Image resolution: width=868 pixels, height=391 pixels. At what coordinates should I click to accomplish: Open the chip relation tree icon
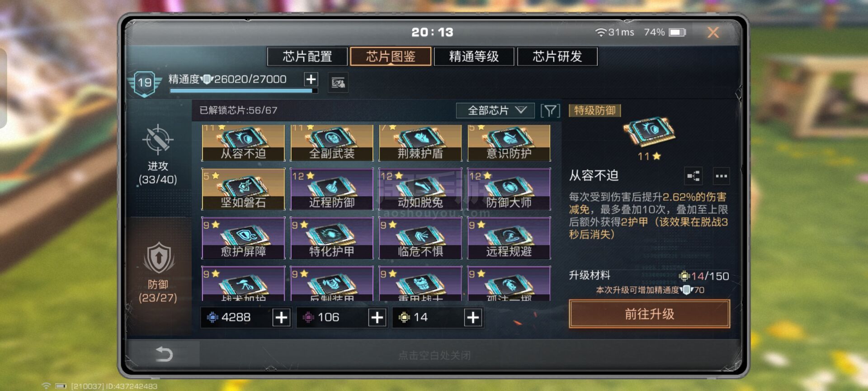click(x=694, y=176)
